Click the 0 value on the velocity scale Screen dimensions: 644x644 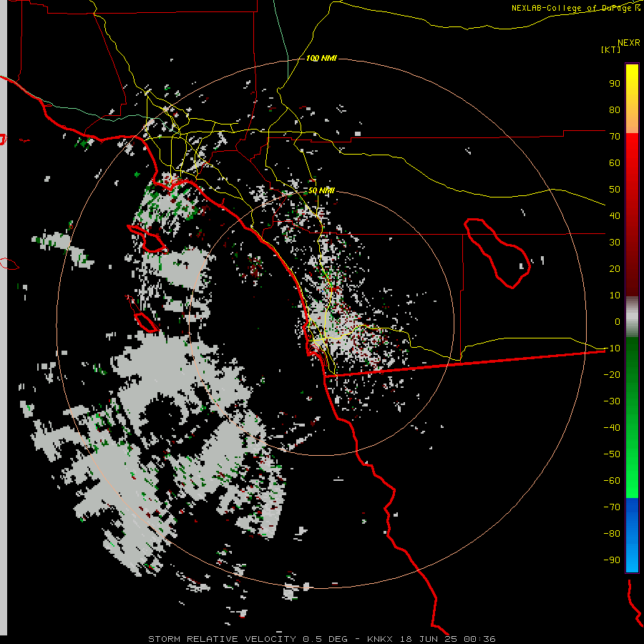[618, 321]
